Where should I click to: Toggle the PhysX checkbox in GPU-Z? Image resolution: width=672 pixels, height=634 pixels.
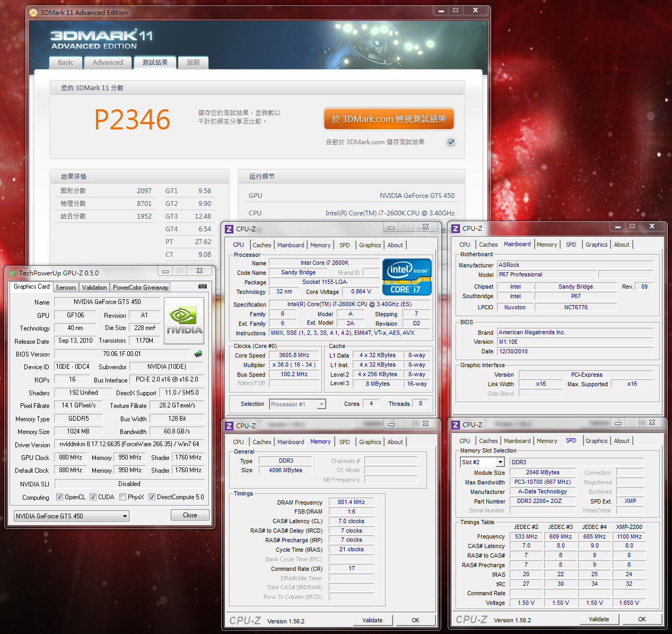point(123,497)
